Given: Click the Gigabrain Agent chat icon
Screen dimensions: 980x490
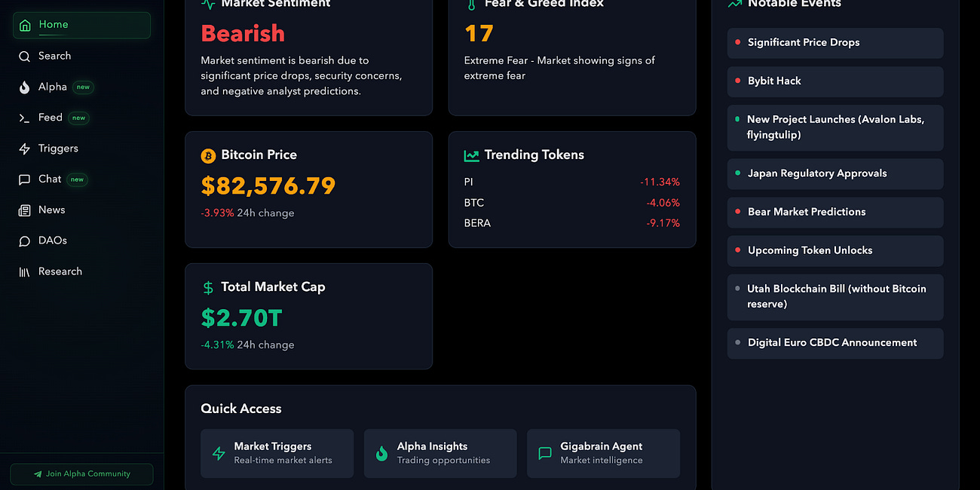Looking at the screenshot, I should 545,453.
